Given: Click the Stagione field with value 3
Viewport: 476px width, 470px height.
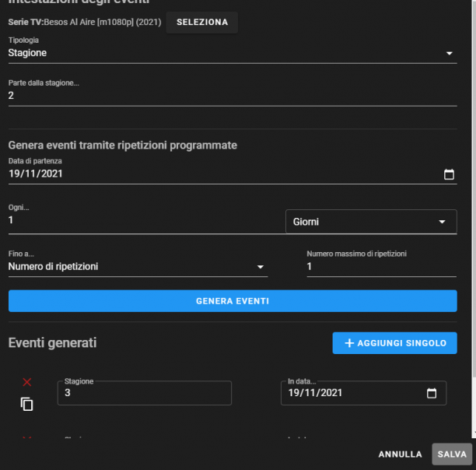Looking at the screenshot, I should [x=145, y=393].
